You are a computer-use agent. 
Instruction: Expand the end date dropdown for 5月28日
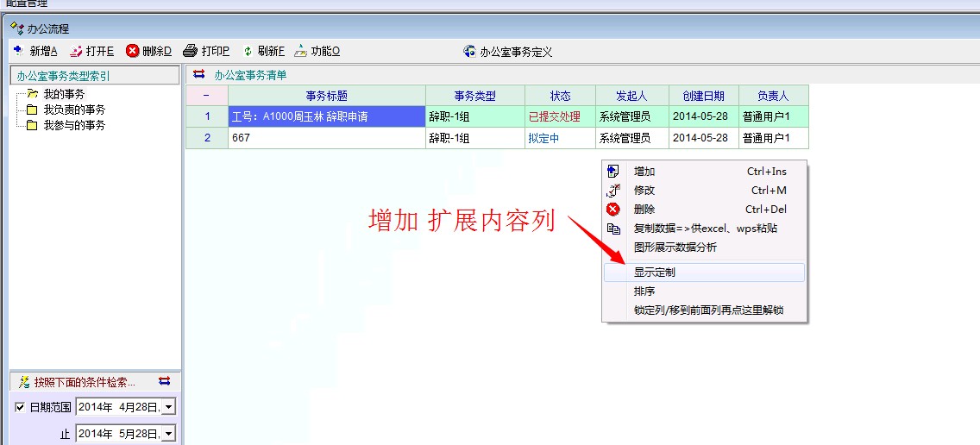[x=168, y=434]
